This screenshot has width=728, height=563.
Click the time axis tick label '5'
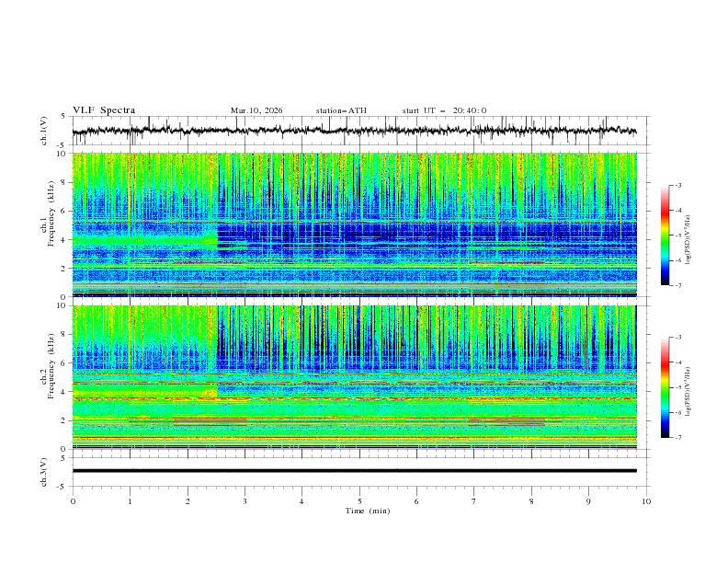[359, 501]
